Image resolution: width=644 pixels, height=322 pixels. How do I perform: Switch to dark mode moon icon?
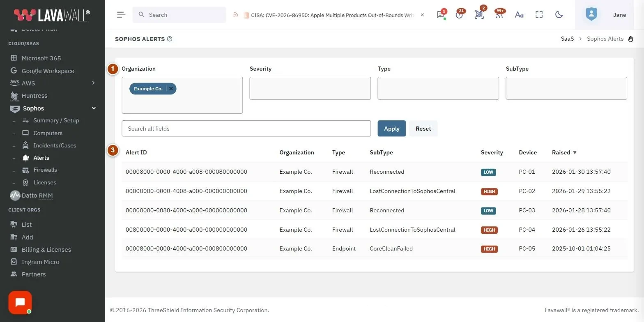click(559, 15)
